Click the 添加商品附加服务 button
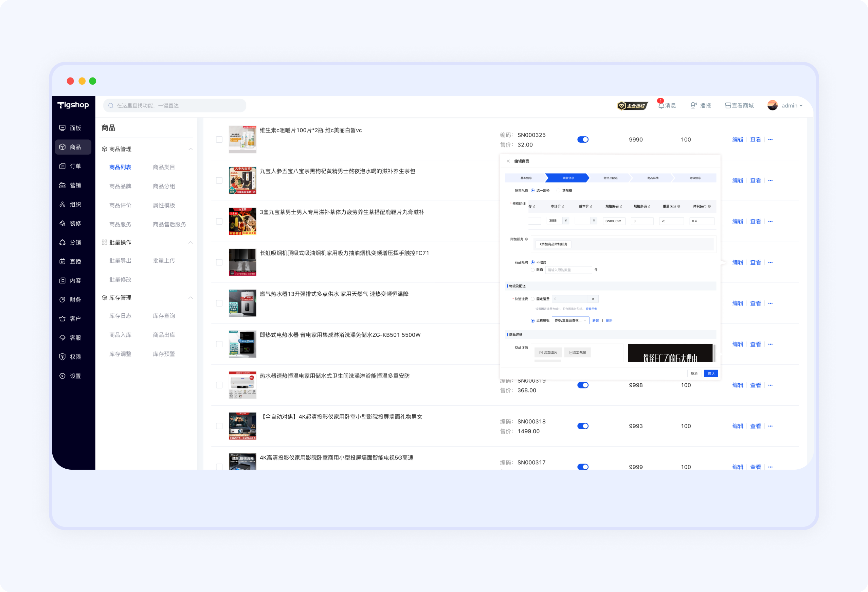The width and height of the screenshot is (868, 592). pos(553,244)
